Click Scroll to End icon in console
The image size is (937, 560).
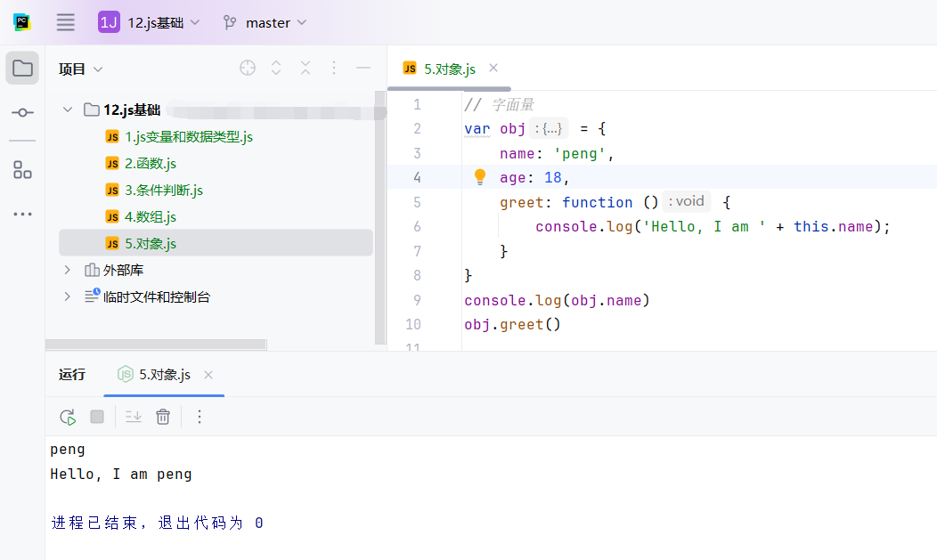[x=134, y=417]
